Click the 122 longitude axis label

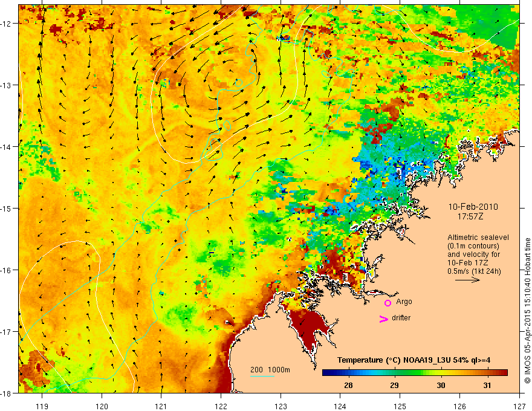pyautogui.click(x=221, y=396)
